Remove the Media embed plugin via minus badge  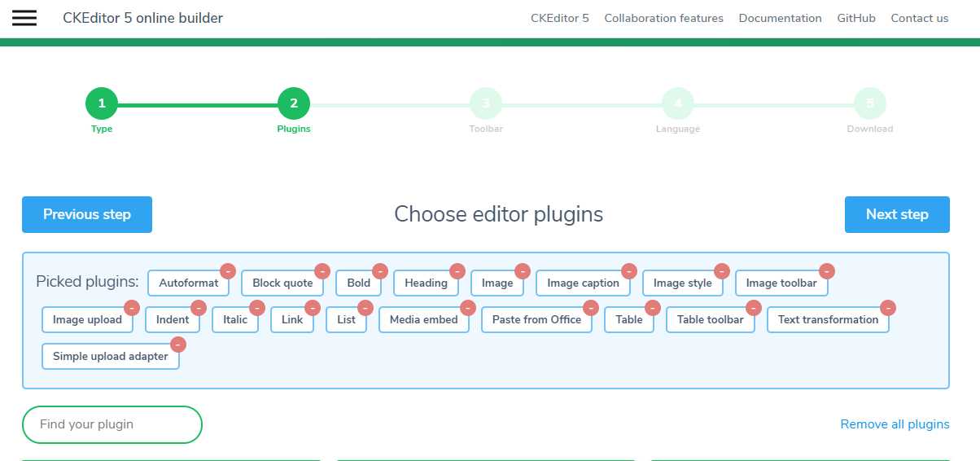point(468,308)
